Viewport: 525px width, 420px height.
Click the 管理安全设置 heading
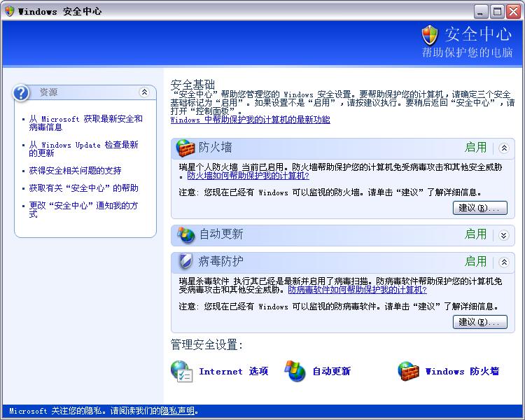coord(206,344)
